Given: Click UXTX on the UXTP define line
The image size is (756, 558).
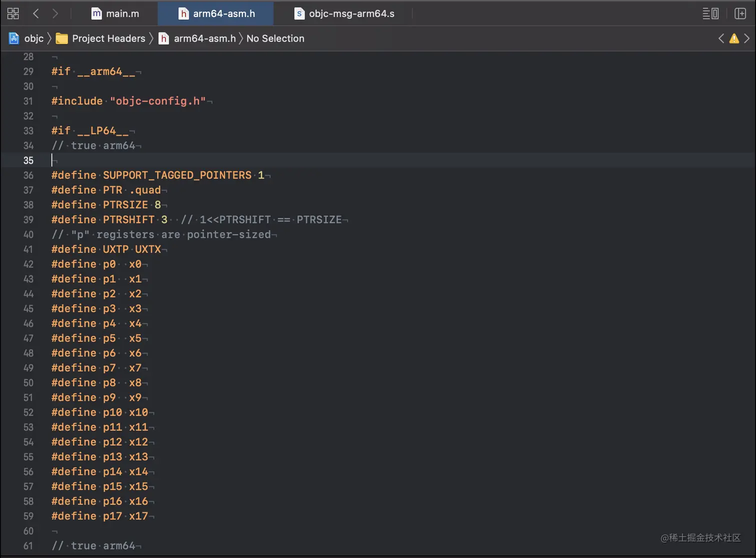Looking at the screenshot, I should click(148, 249).
